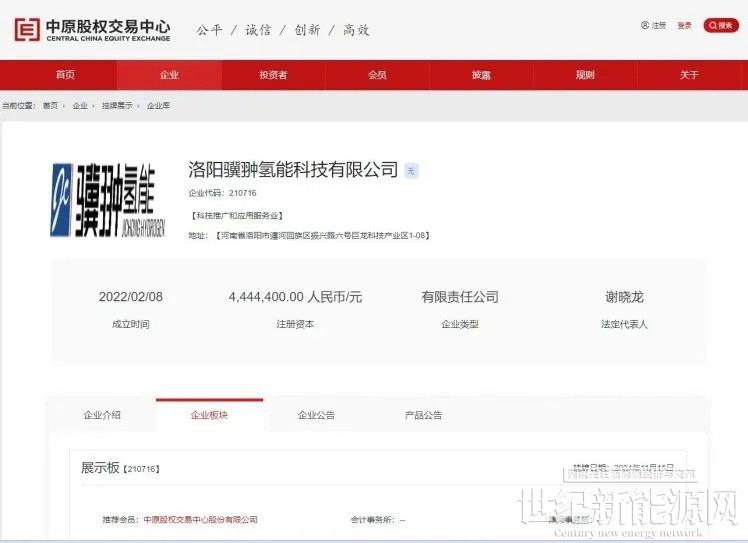Select 企业 in the red navigation bar

coord(169,75)
